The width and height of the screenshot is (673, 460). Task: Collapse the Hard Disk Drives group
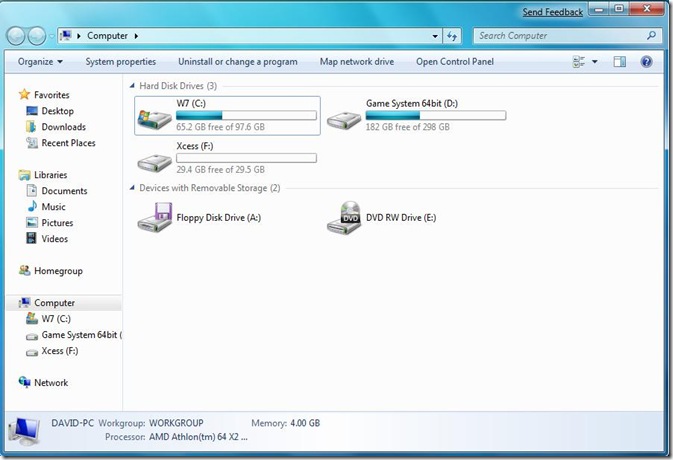pyautogui.click(x=132, y=86)
